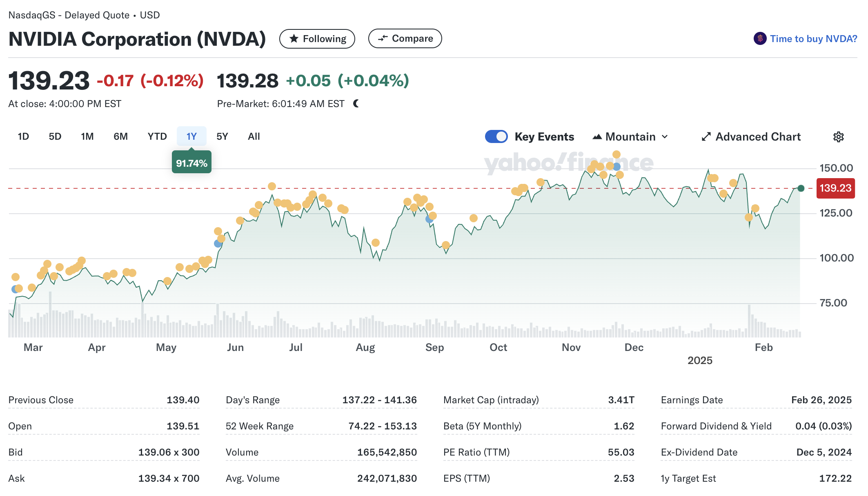Show the All time range

coord(254,136)
